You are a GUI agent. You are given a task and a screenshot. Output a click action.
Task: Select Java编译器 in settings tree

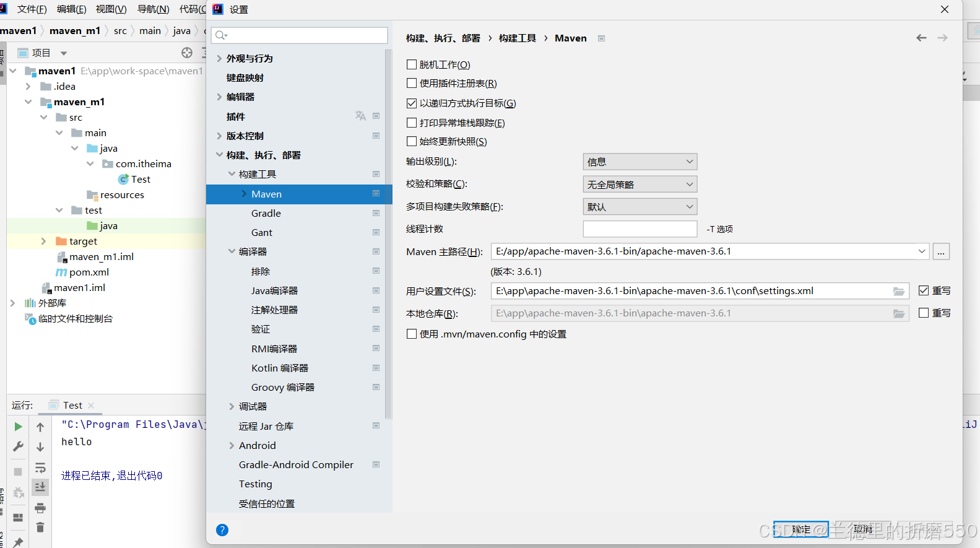[x=274, y=290]
